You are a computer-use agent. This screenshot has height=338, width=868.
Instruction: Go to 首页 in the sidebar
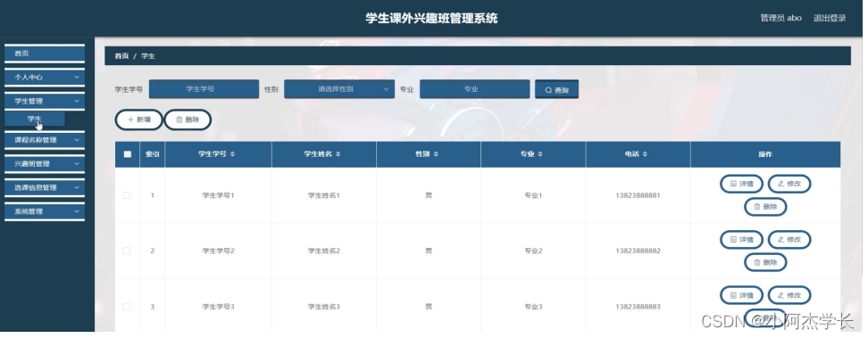click(x=45, y=54)
